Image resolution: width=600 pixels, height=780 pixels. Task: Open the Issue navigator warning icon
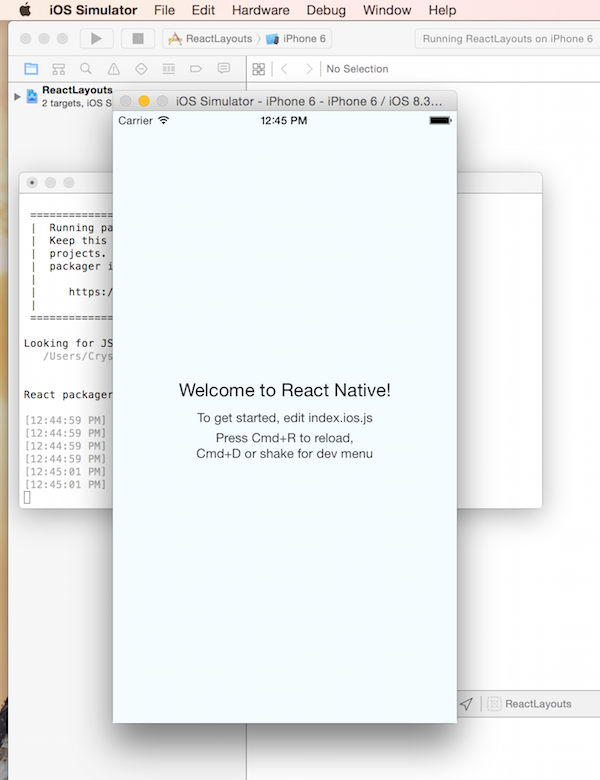pos(113,69)
